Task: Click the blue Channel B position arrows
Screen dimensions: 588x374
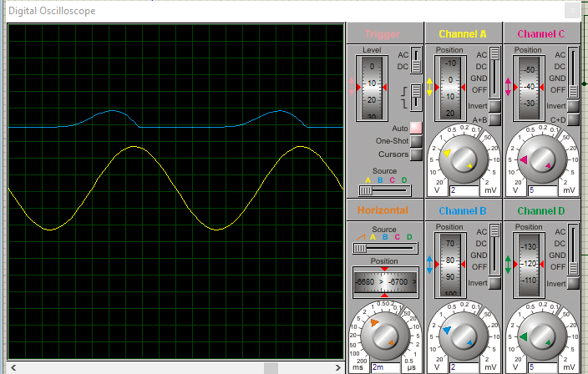Action: 430,264
